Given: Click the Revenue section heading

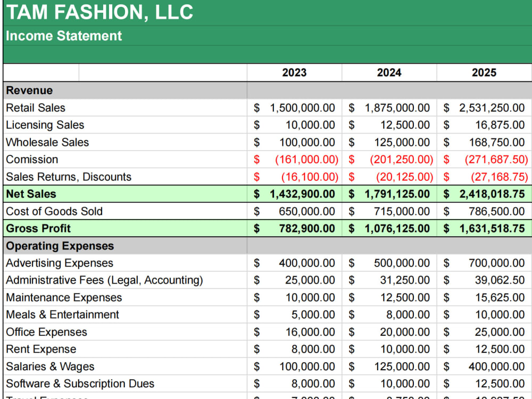Looking at the screenshot, I should 29,90.
